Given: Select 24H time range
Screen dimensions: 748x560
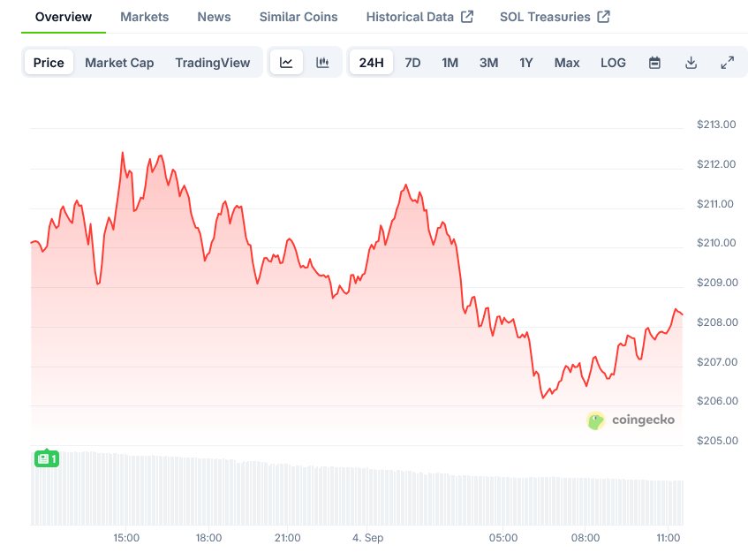Looking at the screenshot, I should pos(371,63).
